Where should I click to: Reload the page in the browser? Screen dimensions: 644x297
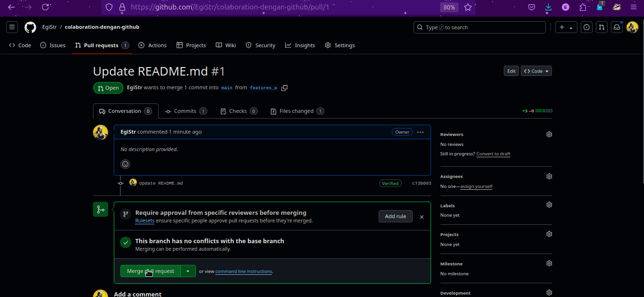(45, 7)
